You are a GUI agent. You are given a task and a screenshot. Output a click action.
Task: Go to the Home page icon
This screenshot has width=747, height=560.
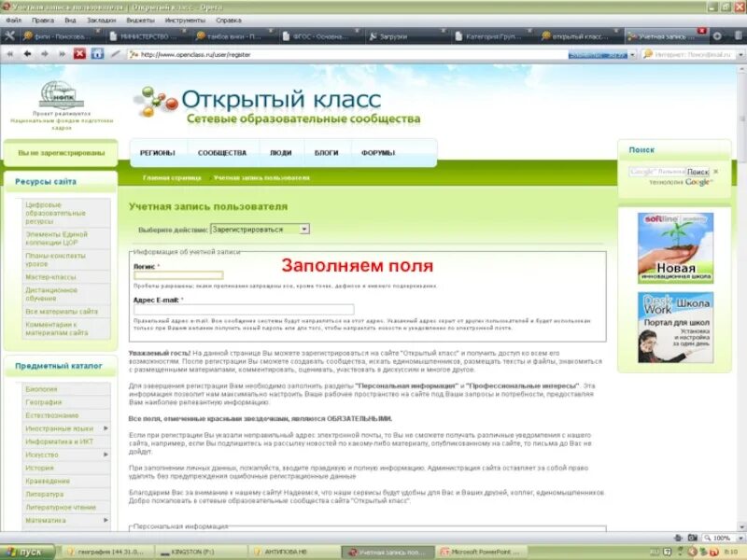point(97,54)
